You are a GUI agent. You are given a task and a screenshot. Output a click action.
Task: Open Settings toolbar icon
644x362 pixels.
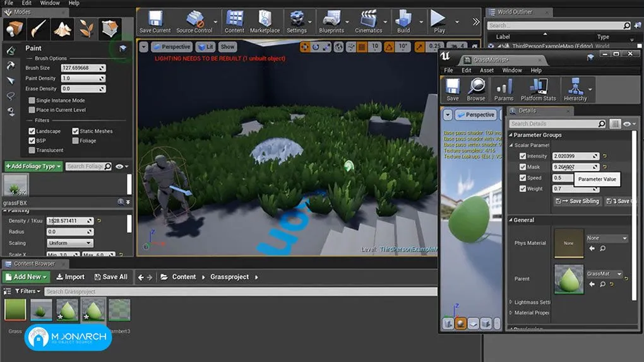(297, 21)
